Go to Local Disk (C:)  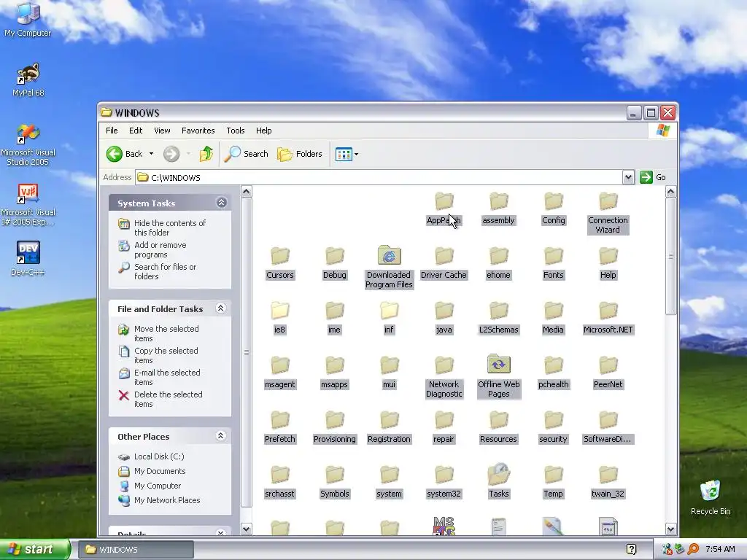coord(158,456)
